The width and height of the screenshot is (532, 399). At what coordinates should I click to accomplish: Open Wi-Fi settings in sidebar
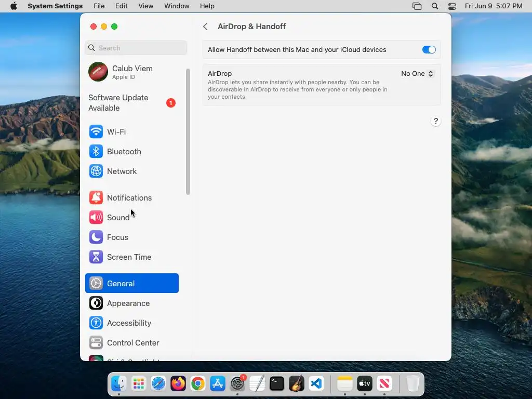tap(131, 131)
